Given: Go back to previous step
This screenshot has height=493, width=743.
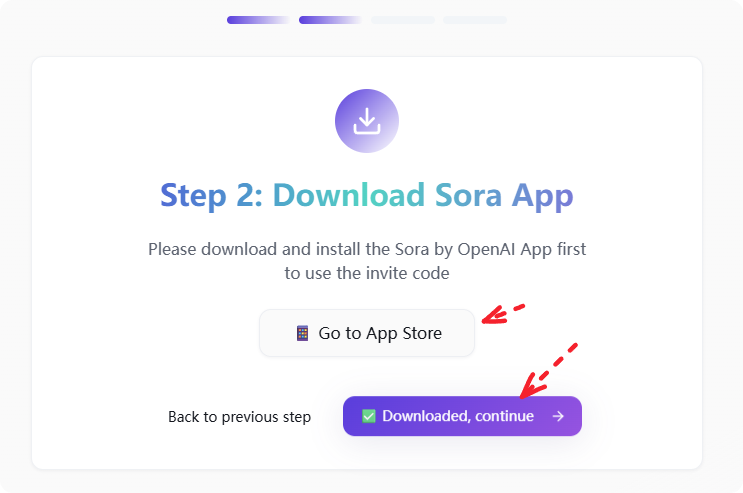Looking at the screenshot, I should [x=239, y=416].
